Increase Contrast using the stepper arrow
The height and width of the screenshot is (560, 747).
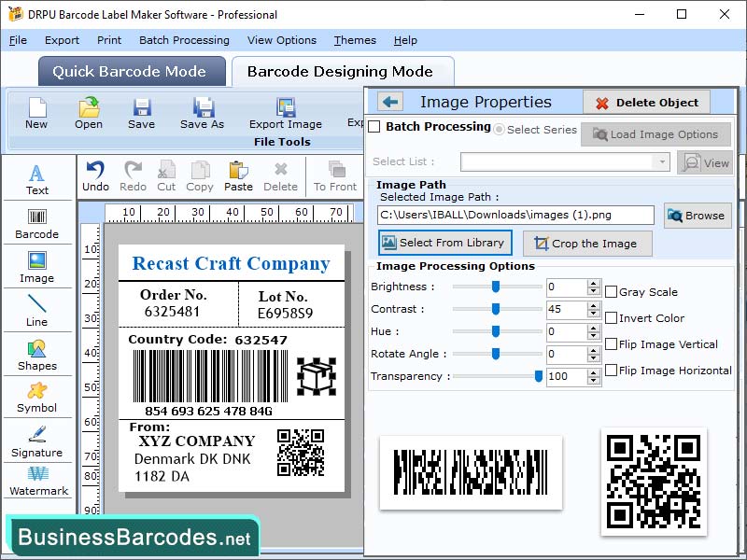coord(591,305)
